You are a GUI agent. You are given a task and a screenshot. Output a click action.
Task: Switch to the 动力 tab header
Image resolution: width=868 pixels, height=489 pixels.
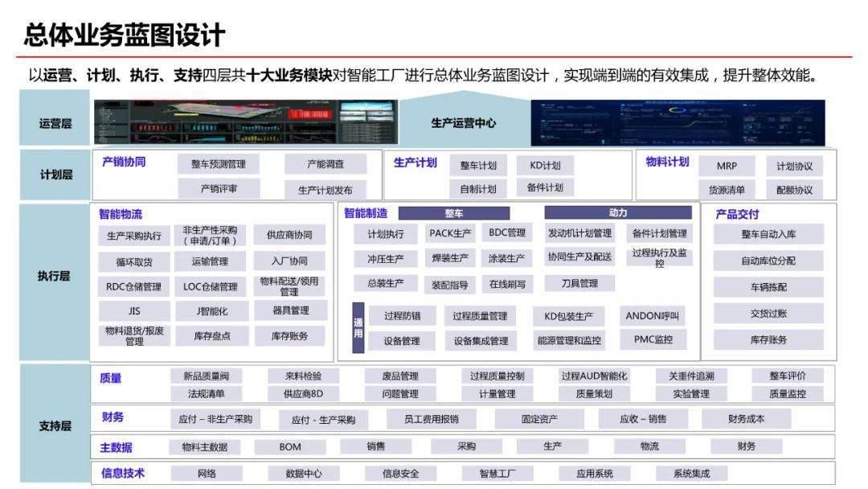617,213
